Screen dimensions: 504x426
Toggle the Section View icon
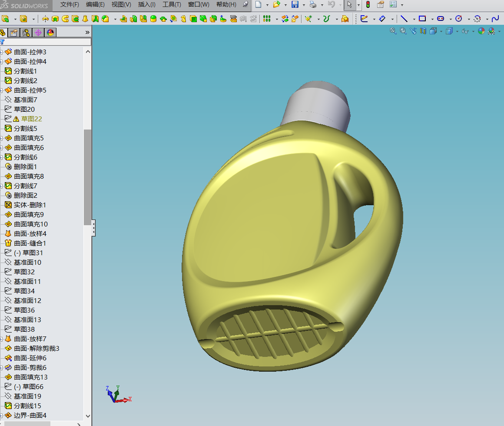pyautogui.click(x=423, y=31)
